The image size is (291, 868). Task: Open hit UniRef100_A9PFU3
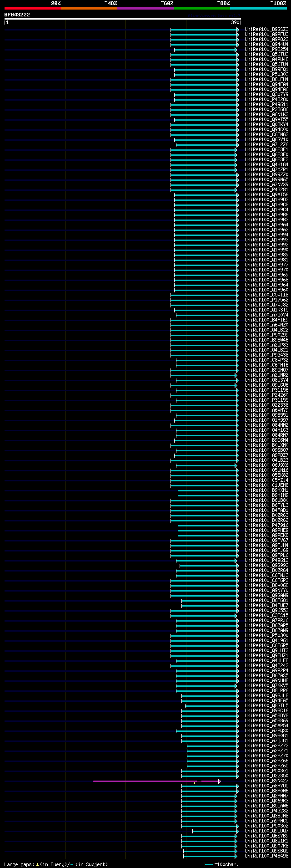pyautogui.click(x=266, y=35)
